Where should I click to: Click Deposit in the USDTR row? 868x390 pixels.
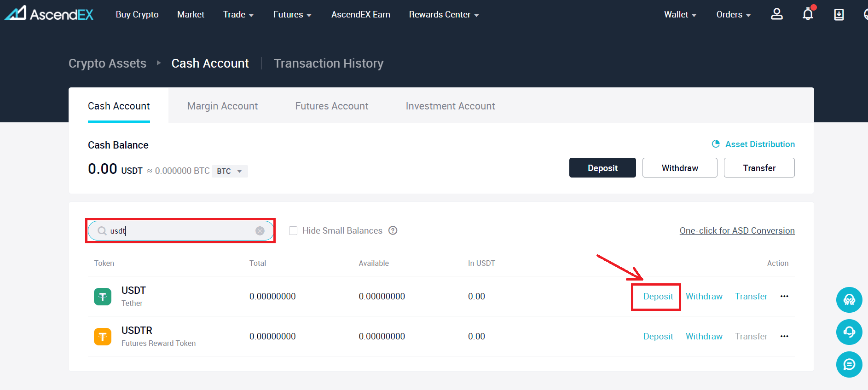click(658, 337)
